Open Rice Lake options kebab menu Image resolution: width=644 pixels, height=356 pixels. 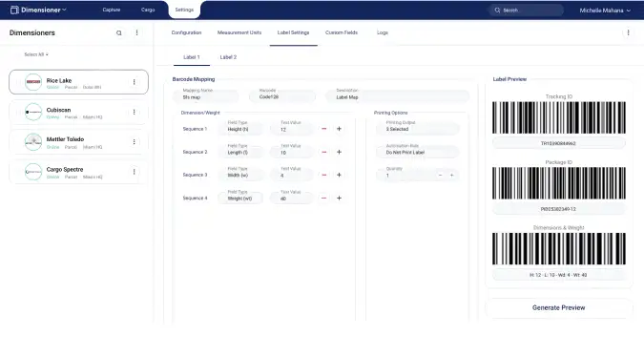click(x=134, y=82)
